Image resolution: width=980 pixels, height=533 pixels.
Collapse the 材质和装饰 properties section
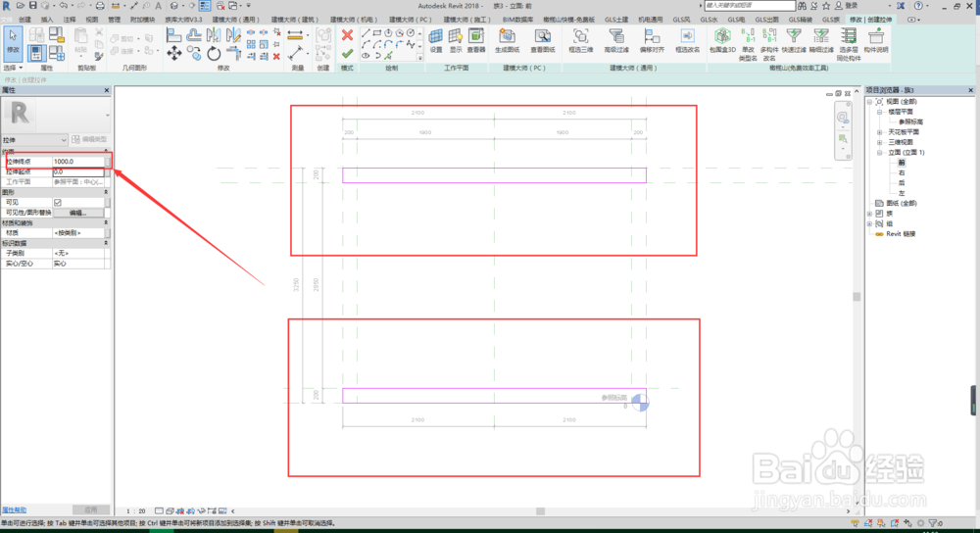pyautogui.click(x=106, y=222)
